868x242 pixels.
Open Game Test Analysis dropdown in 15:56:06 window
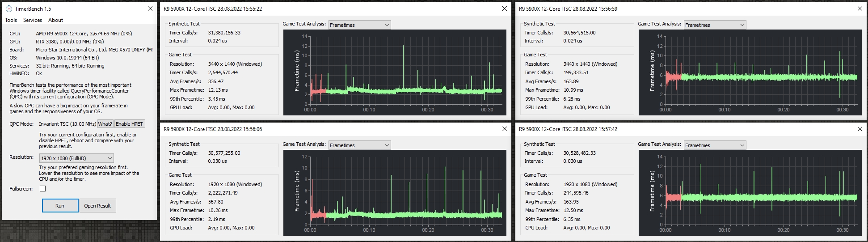[360, 145]
